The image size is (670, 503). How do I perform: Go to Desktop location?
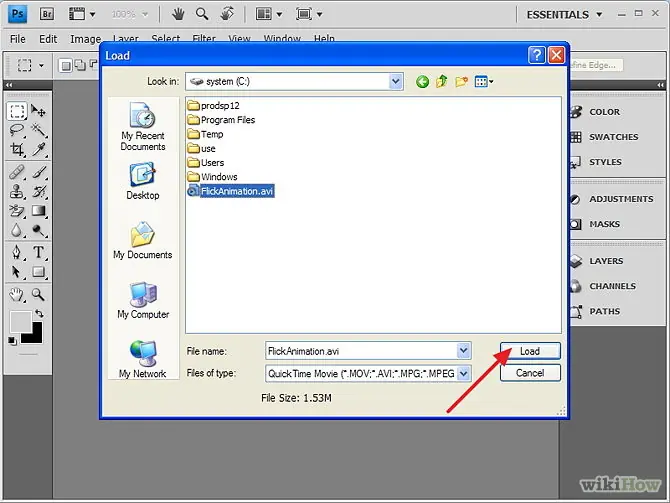click(x=143, y=181)
